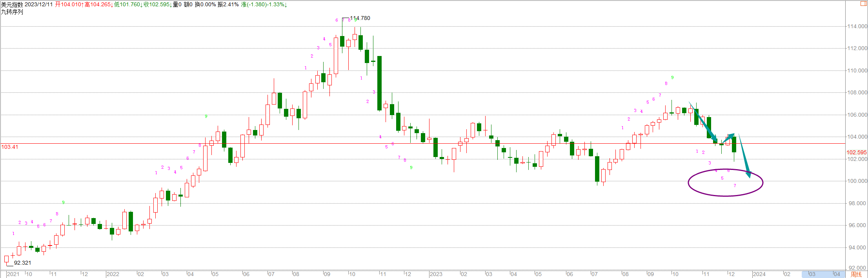Click the restore-window icon in the chart corner
This screenshot has height=278, width=868.
(863, 4)
